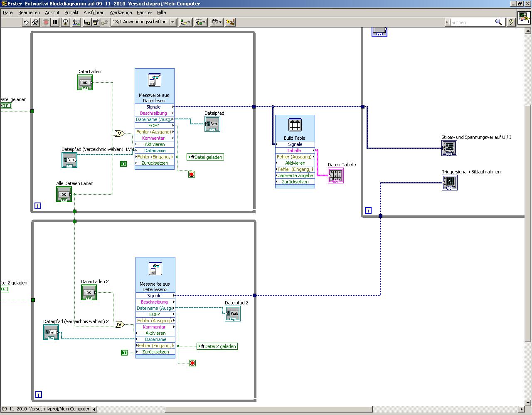The height and width of the screenshot is (415, 532).
Task: Select the Dateipfad 2 path indicator terminal
Action: click(x=233, y=314)
